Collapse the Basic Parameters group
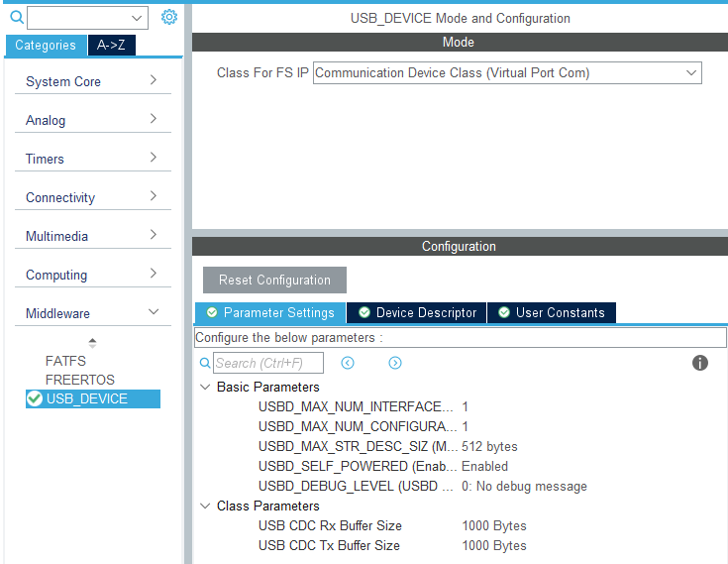 point(205,387)
